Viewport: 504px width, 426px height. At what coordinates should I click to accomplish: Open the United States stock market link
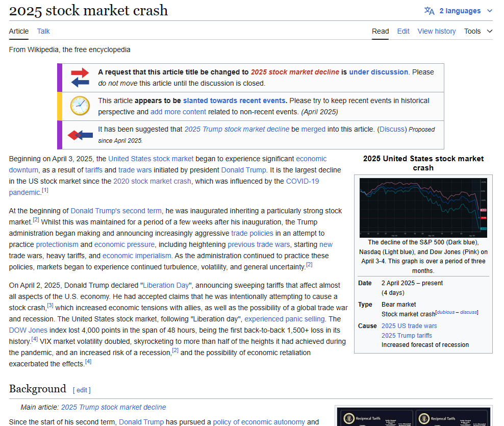point(151,159)
